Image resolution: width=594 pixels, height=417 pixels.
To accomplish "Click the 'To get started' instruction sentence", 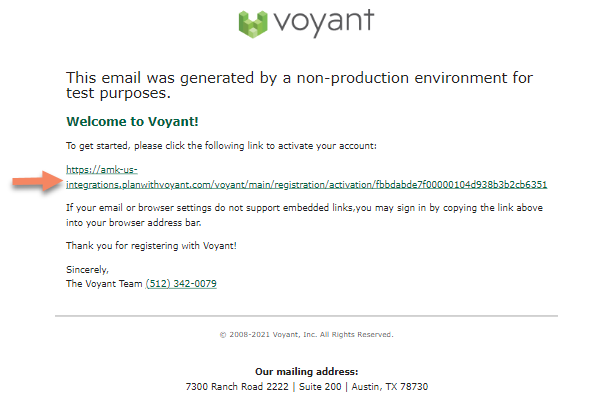I will point(221,146).
